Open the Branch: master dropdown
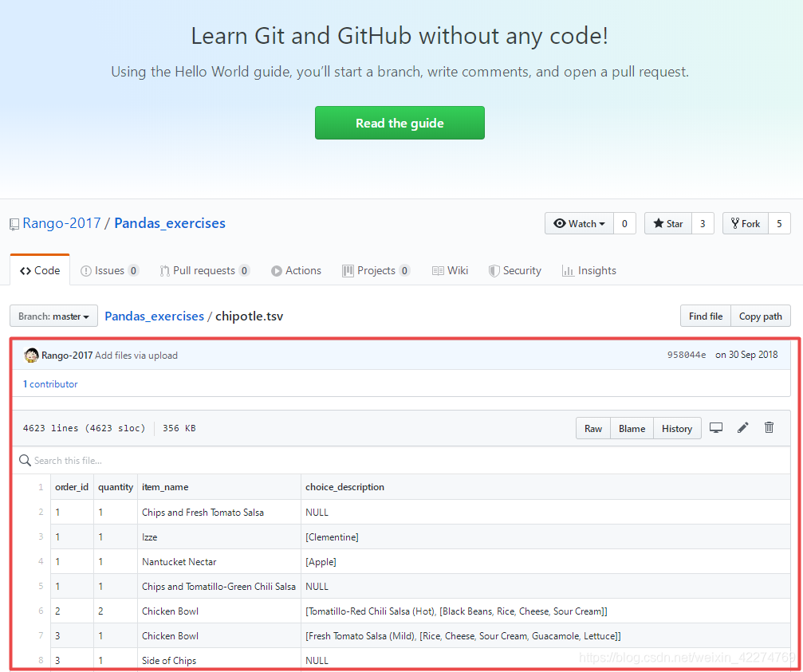 tap(53, 316)
